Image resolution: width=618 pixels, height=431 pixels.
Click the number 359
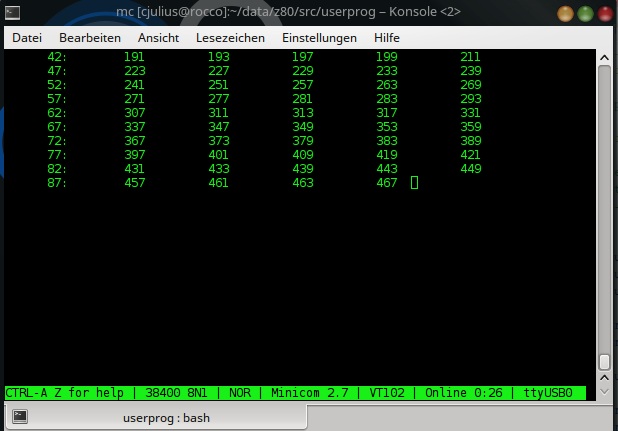pyautogui.click(x=471, y=127)
